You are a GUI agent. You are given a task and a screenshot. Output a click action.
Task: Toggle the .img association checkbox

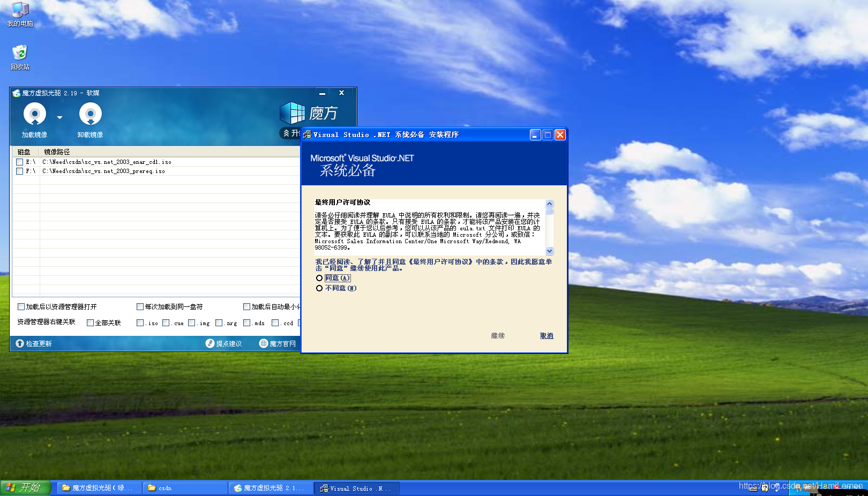point(191,323)
